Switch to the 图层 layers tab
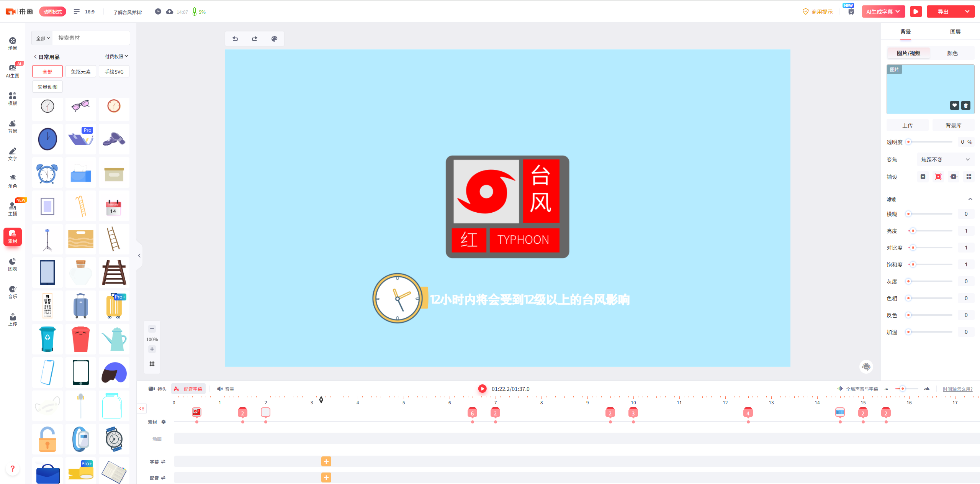Viewport: 980px width, 484px height. click(x=955, y=32)
